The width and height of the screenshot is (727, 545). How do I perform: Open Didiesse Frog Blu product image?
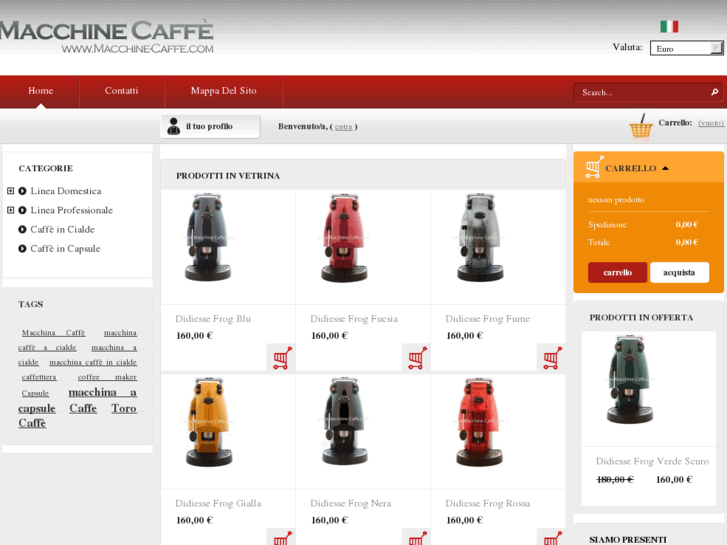(208, 237)
